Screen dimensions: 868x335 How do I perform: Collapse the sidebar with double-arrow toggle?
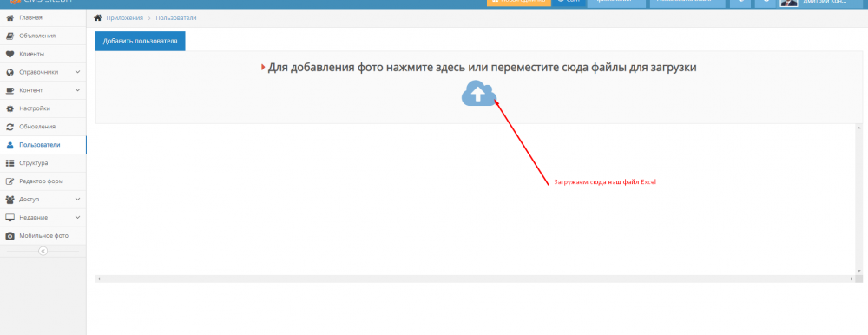coord(43,251)
